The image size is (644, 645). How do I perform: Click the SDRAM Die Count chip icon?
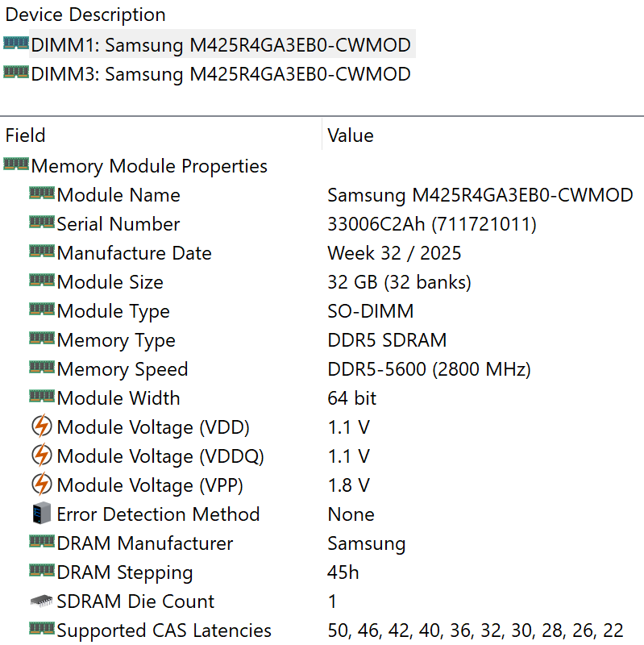pyautogui.click(x=42, y=601)
